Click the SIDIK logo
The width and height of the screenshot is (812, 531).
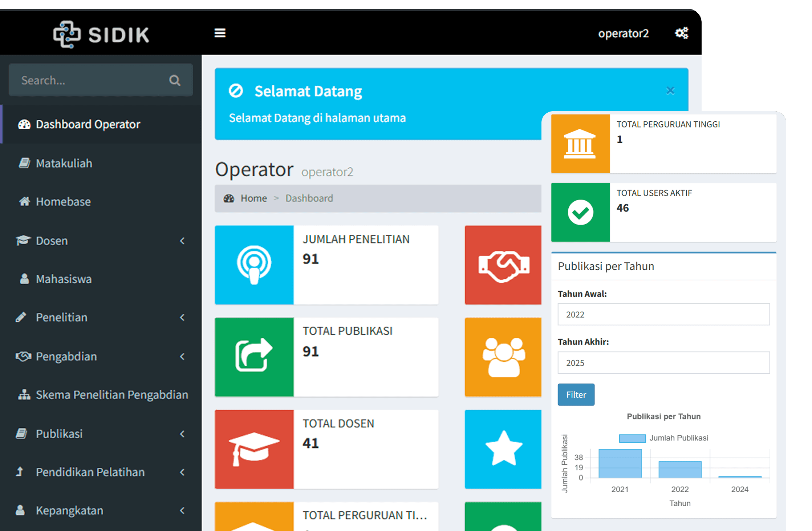tap(101, 34)
